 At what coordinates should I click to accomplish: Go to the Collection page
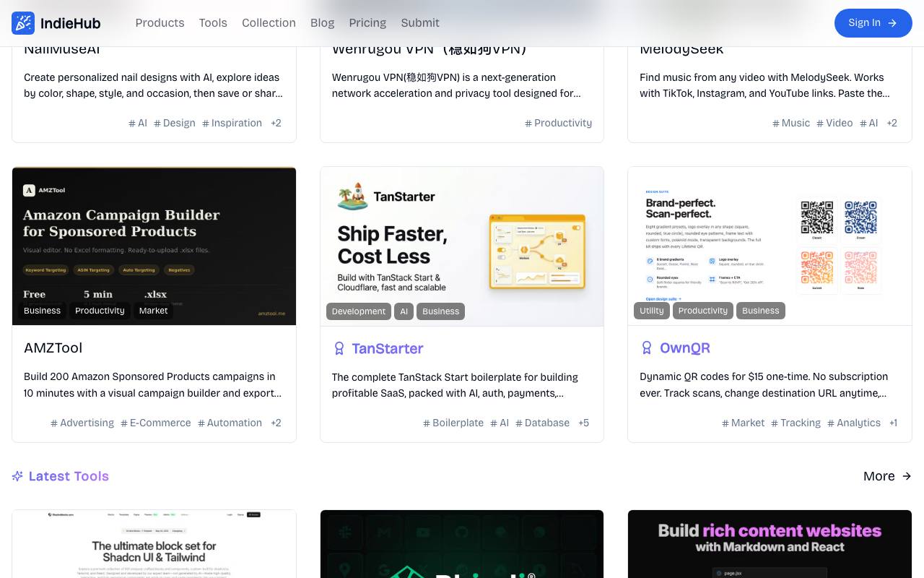pos(269,23)
